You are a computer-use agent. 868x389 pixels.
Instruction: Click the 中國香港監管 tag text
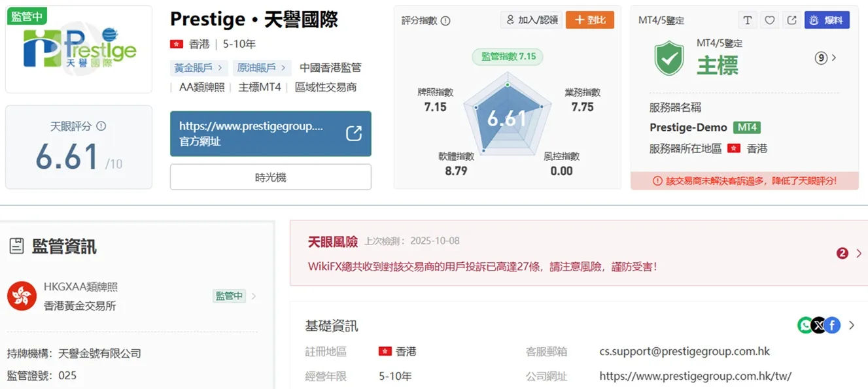(x=330, y=67)
